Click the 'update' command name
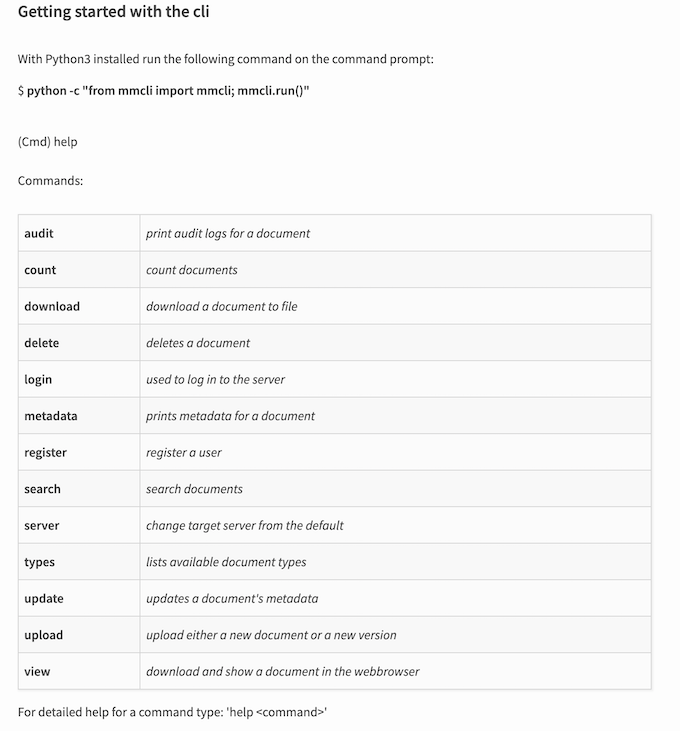 pyautogui.click(x=44, y=599)
